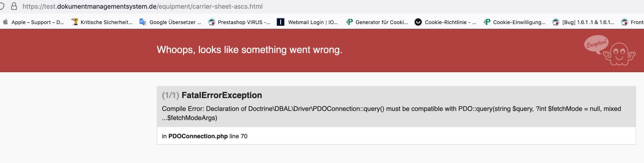Open the Apple Support bookmark icon
644x163 pixels.
pyautogui.click(x=5, y=22)
